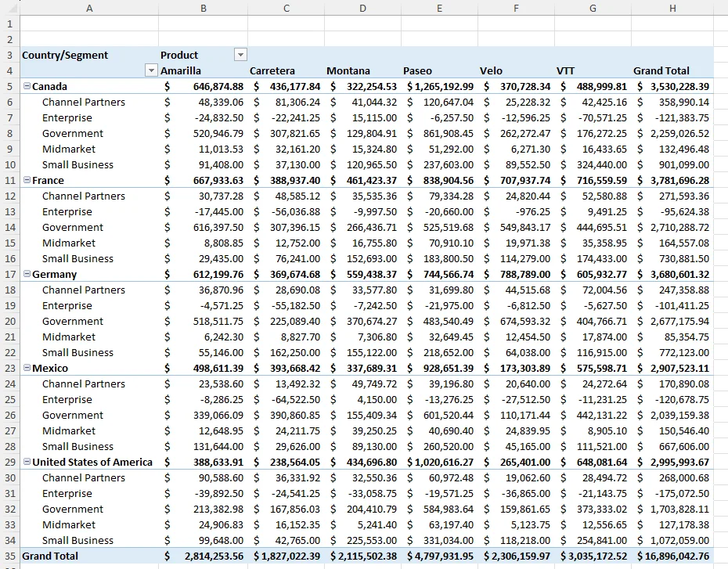The image size is (728, 569).
Task: Select Amarilla grand total 2,814,253.56
Action: (204, 556)
